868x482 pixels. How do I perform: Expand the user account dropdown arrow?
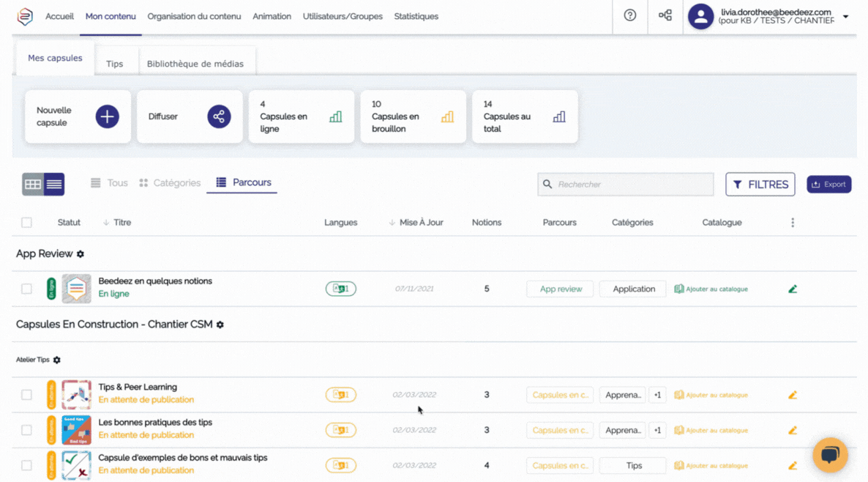tap(846, 16)
